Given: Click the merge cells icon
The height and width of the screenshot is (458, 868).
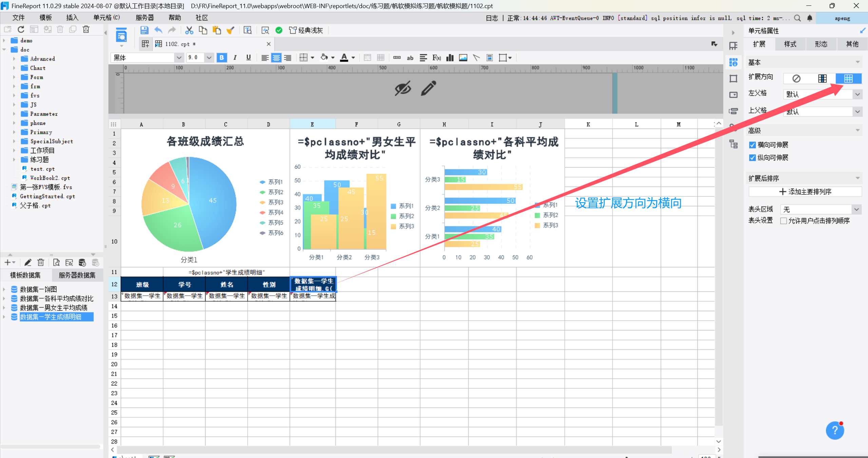Looking at the screenshot, I should pyautogui.click(x=367, y=58).
